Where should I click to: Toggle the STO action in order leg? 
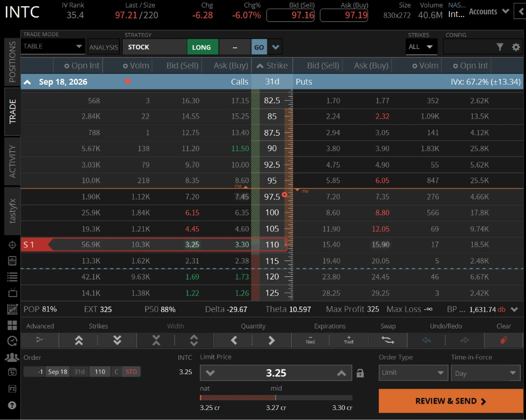[x=131, y=372]
